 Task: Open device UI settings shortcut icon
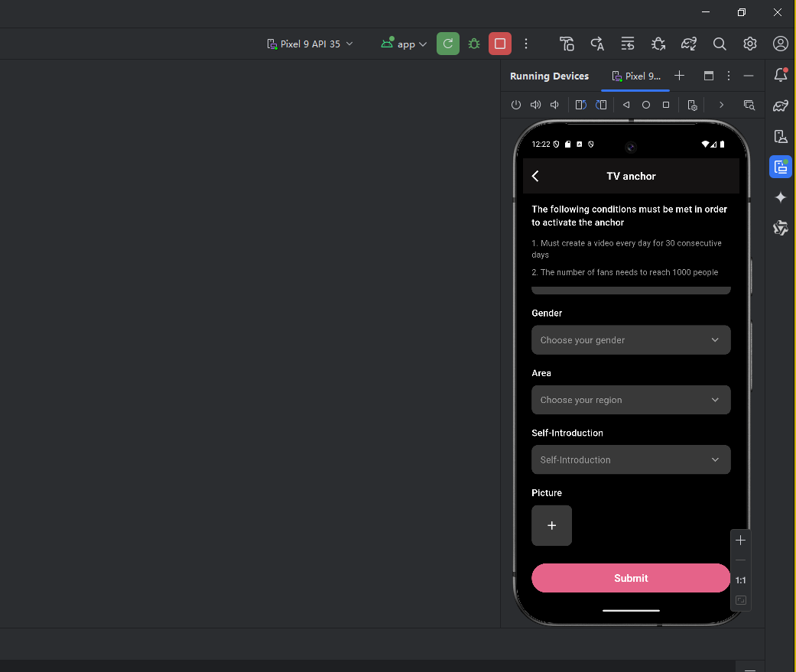click(692, 105)
